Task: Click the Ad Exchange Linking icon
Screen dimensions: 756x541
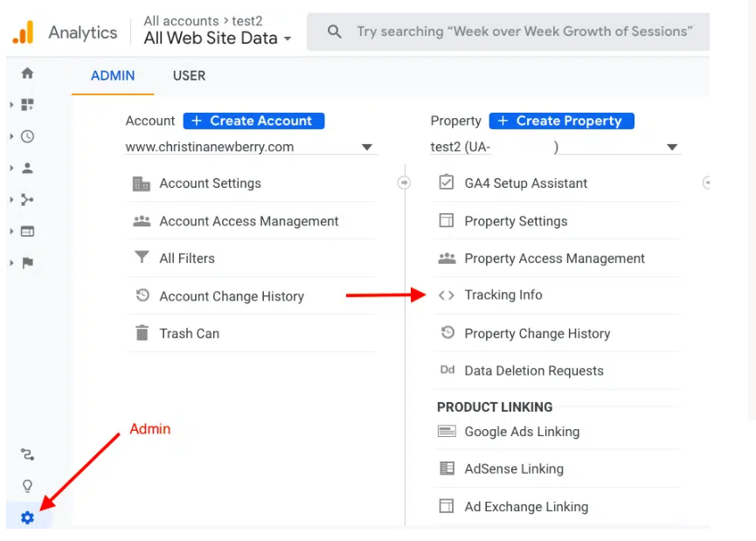Action: [447, 506]
